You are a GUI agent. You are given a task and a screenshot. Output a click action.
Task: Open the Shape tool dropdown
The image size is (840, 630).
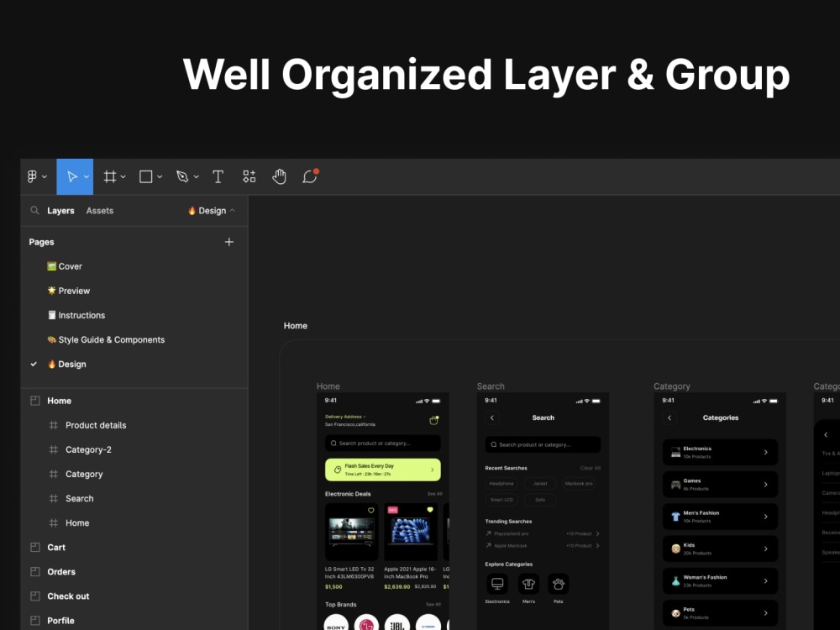[x=158, y=176]
